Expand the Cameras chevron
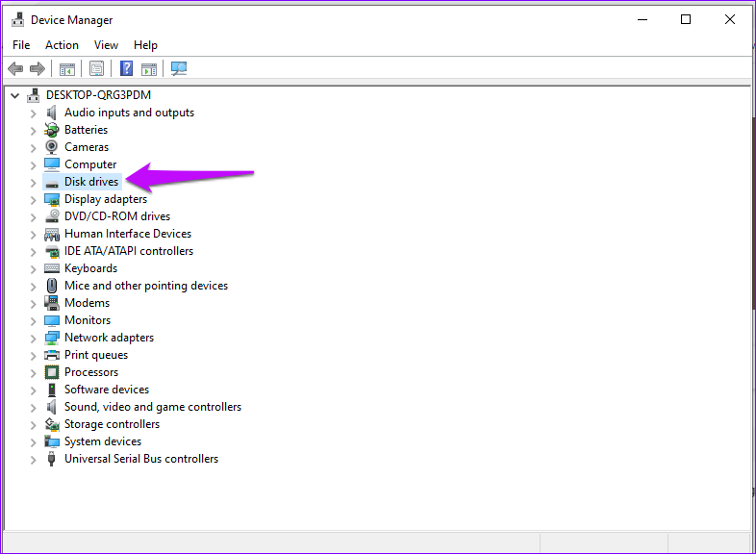Viewport: 756px width, 554px height. (x=33, y=148)
